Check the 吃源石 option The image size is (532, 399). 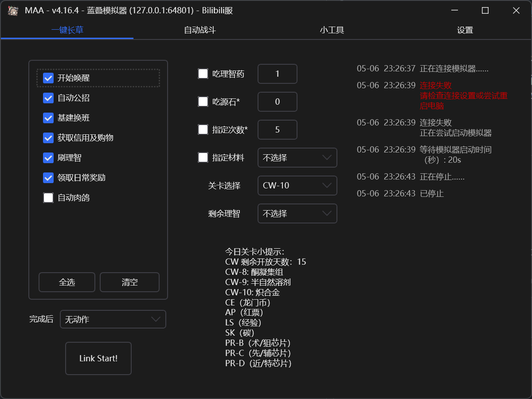(203, 102)
